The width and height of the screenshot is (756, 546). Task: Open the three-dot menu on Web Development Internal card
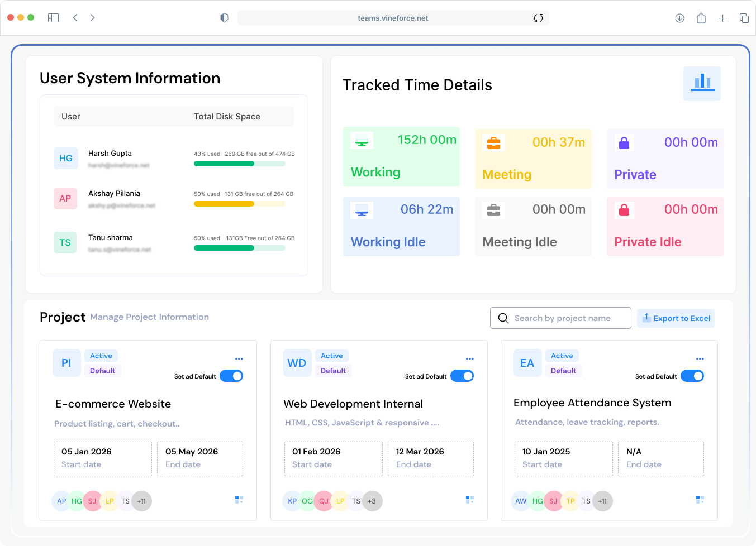coord(469,359)
